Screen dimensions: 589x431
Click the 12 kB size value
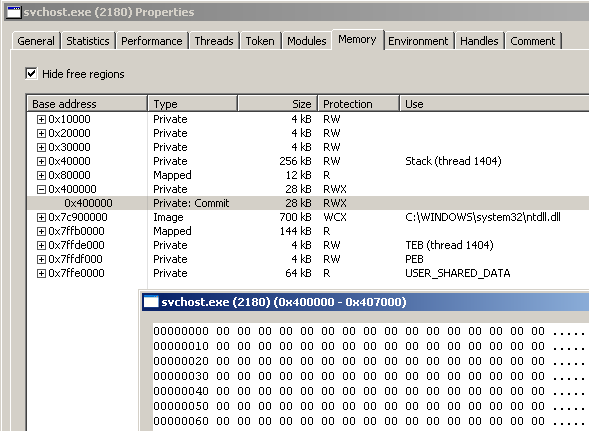click(299, 175)
